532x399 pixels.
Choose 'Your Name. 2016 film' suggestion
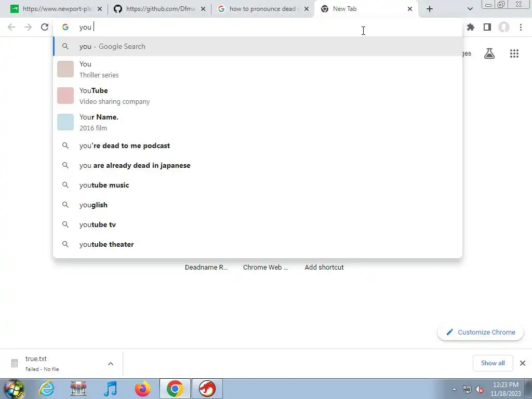point(258,122)
